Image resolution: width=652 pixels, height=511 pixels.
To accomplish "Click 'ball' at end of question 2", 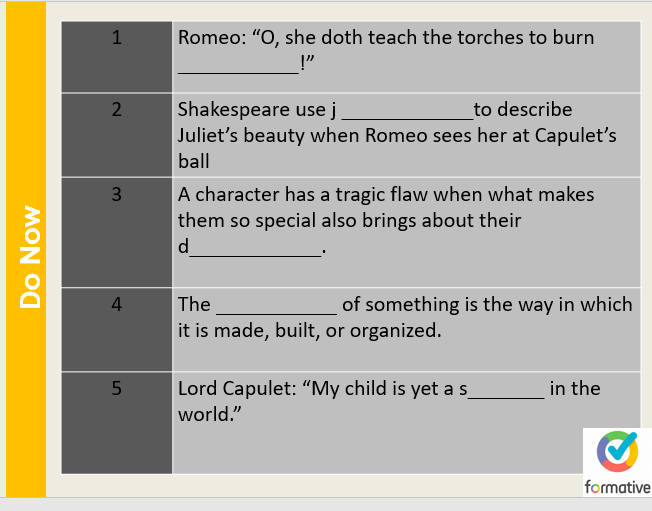I will tap(193, 161).
